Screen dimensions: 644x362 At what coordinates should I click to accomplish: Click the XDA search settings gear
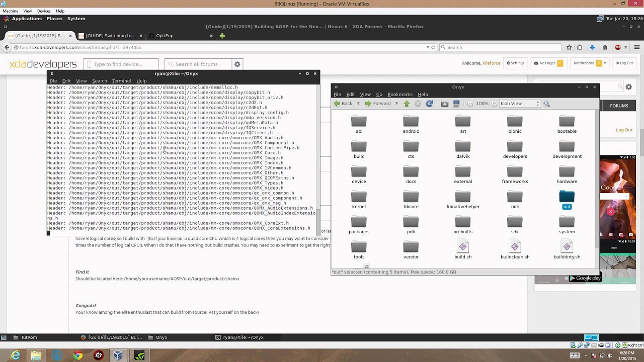(x=237, y=64)
